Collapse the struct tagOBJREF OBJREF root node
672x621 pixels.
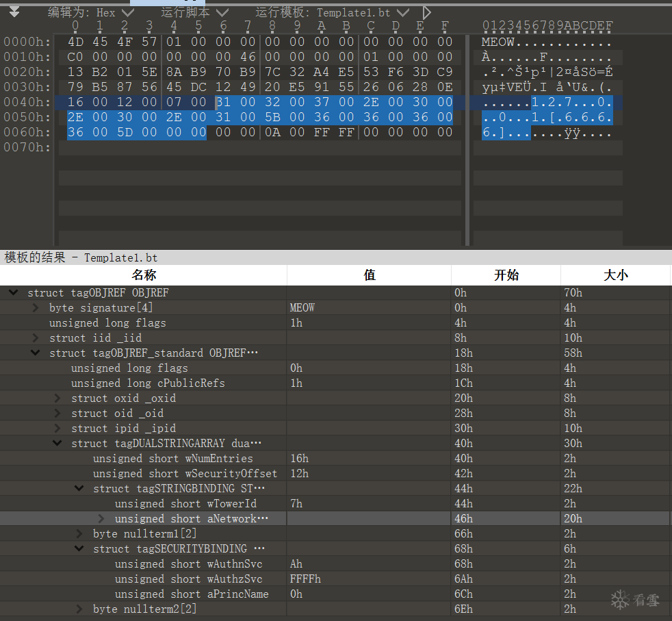coord(14,293)
